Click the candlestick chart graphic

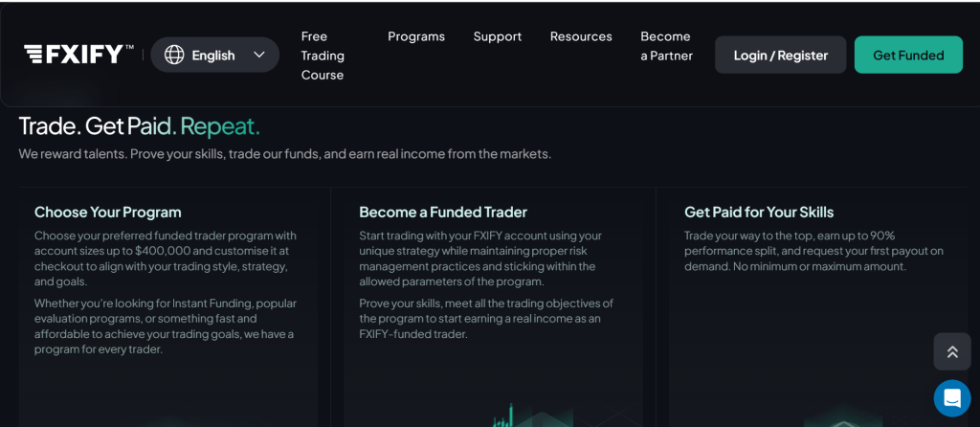pyautogui.click(x=503, y=416)
